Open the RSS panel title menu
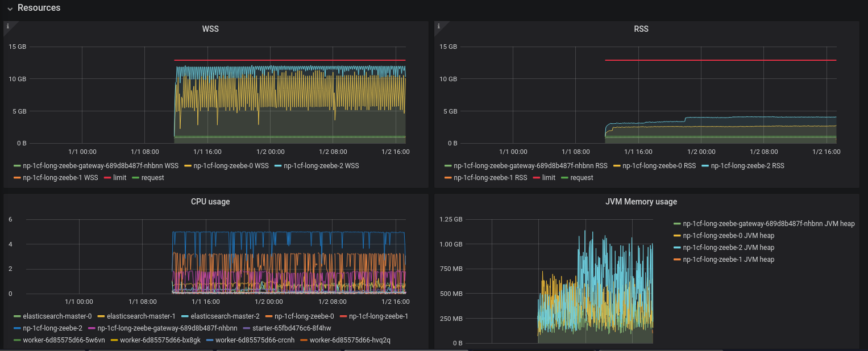Viewport: 868px width, 351px height. click(x=641, y=28)
